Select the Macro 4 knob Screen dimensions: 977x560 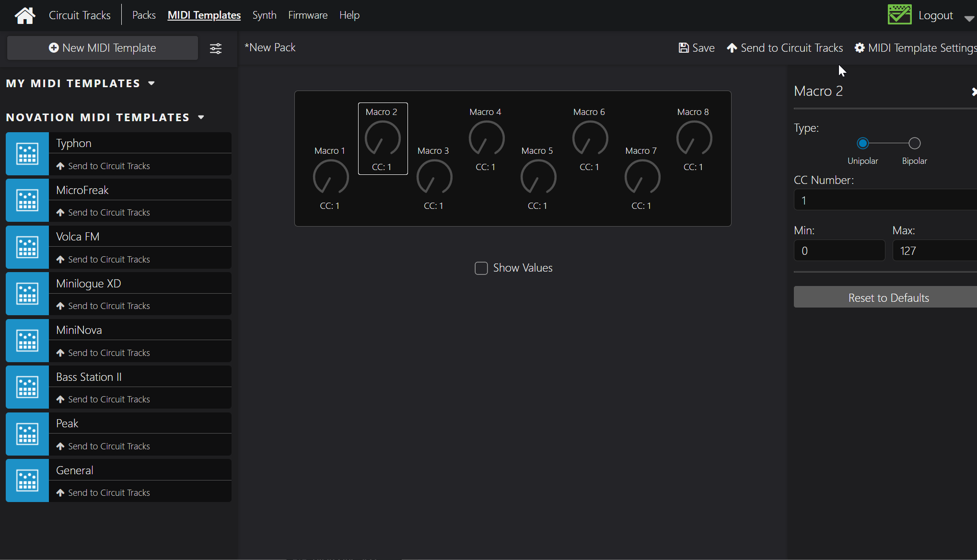click(x=486, y=138)
